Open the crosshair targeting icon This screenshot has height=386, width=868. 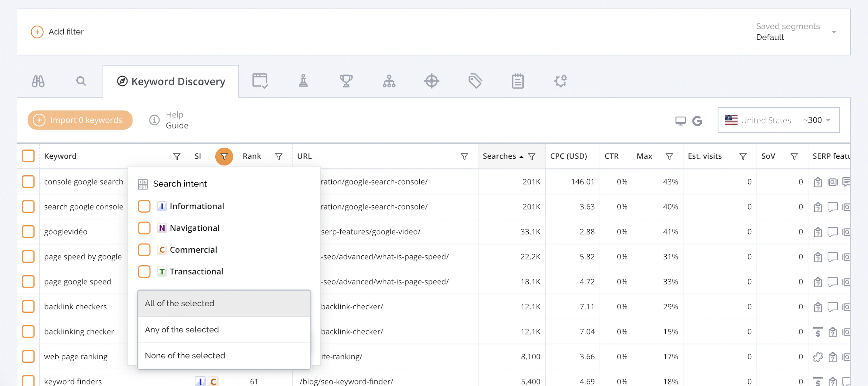432,81
